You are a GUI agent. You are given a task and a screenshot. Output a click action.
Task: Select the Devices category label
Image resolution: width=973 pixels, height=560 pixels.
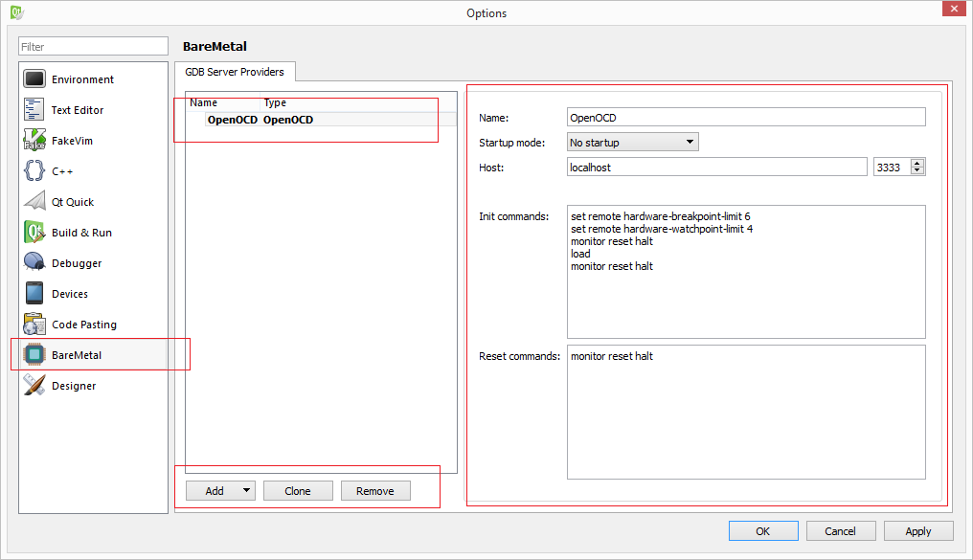click(x=70, y=294)
